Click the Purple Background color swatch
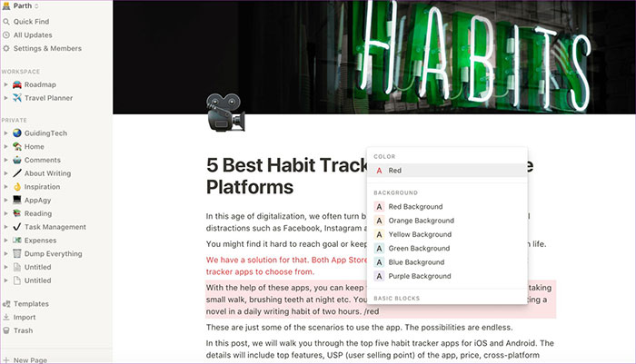This screenshot has height=364, width=636. [x=379, y=276]
